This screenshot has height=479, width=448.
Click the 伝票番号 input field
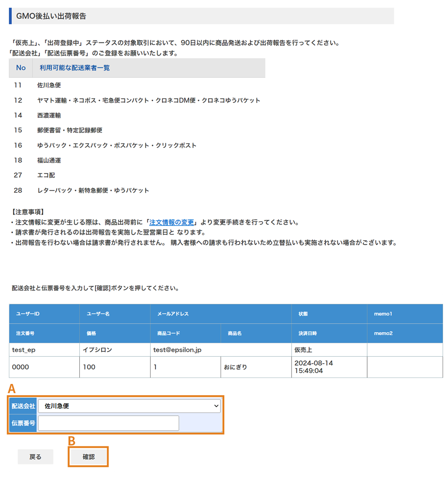(x=108, y=423)
